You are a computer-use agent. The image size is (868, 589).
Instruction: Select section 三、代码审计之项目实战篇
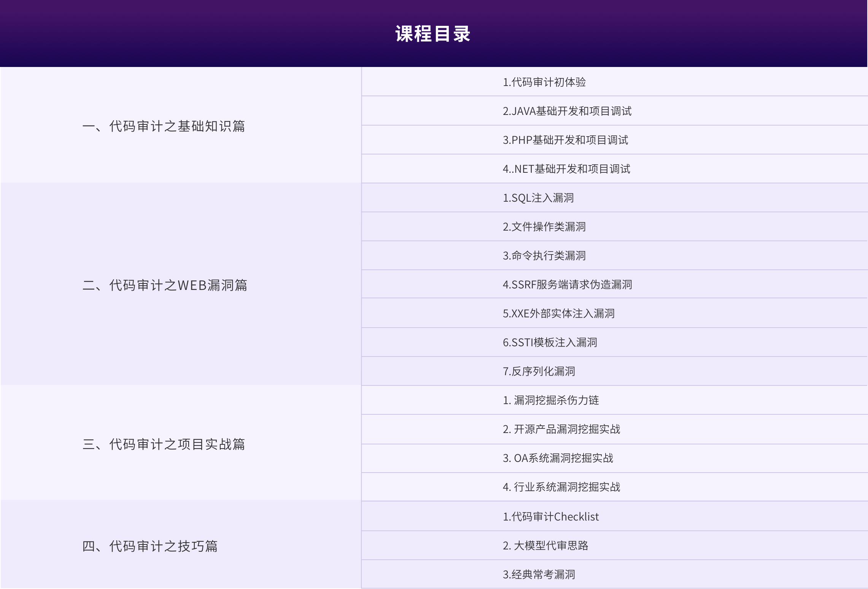point(164,444)
